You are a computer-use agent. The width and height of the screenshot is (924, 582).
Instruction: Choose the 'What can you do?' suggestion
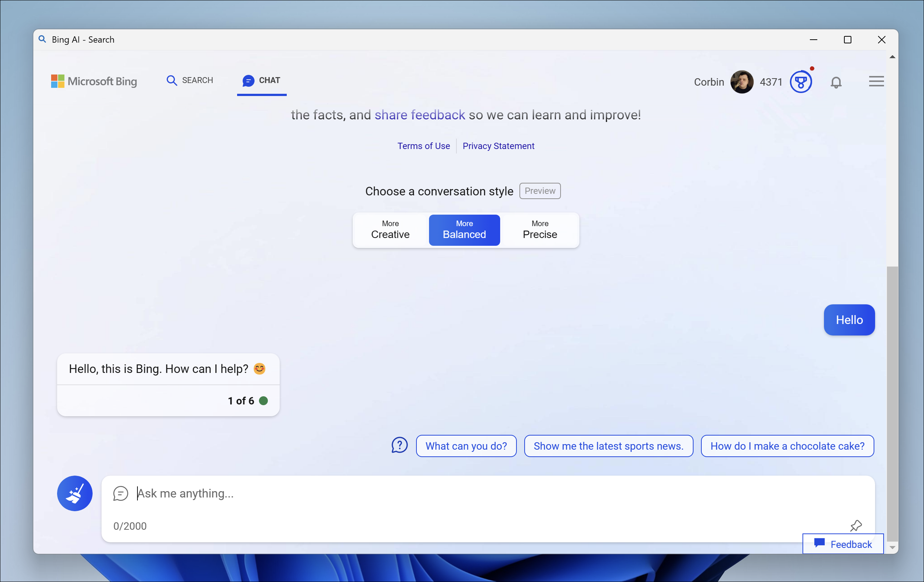[x=466, y=446]
